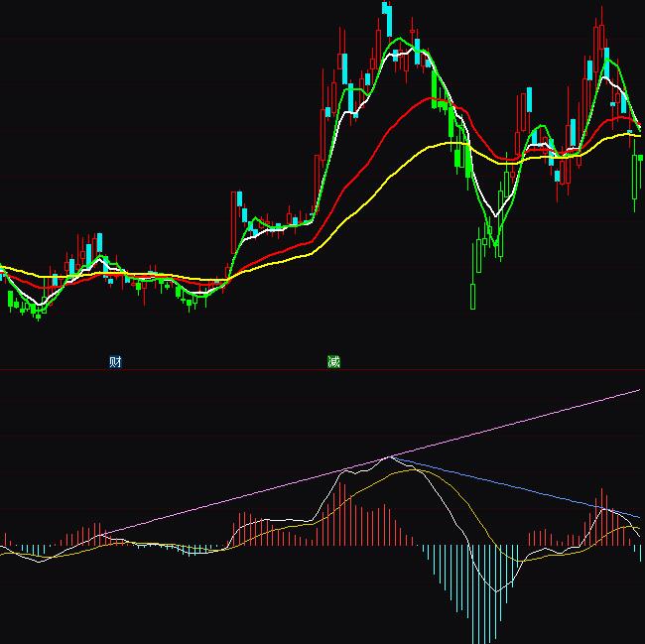Click the pink trendline's left starting point
The width and height of the screenshot is (645, 644).
click(99, 536)
